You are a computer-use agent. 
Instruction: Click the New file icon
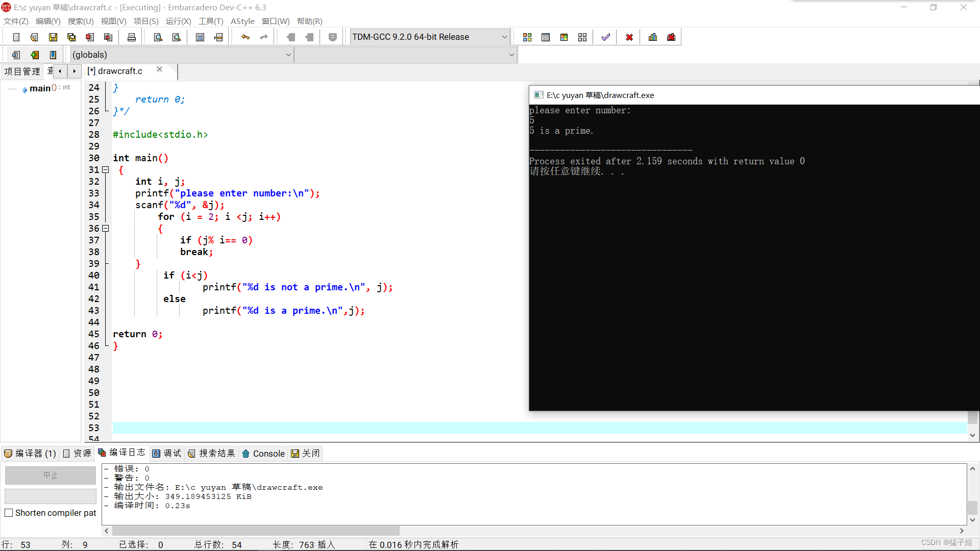[x=16, y=37]
